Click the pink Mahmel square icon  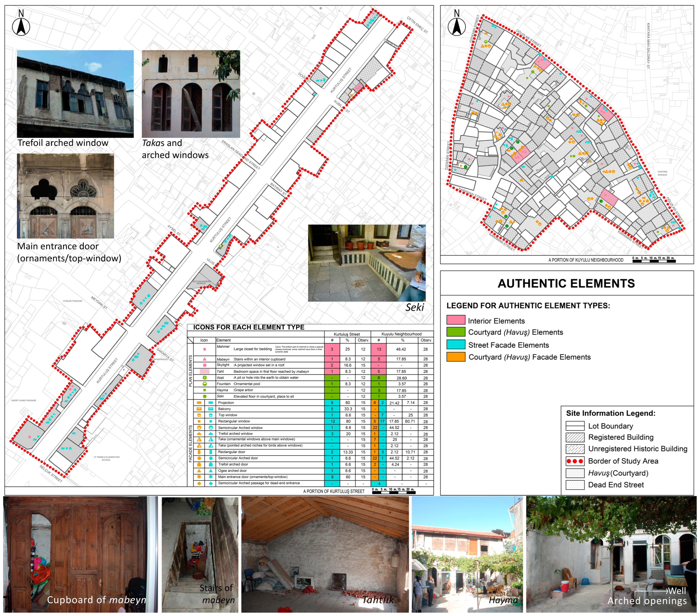click(x=204, y=349)
